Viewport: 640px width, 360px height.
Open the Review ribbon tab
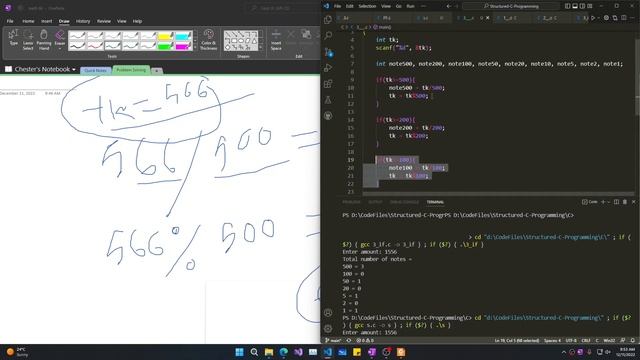click(x=104, y=21)
